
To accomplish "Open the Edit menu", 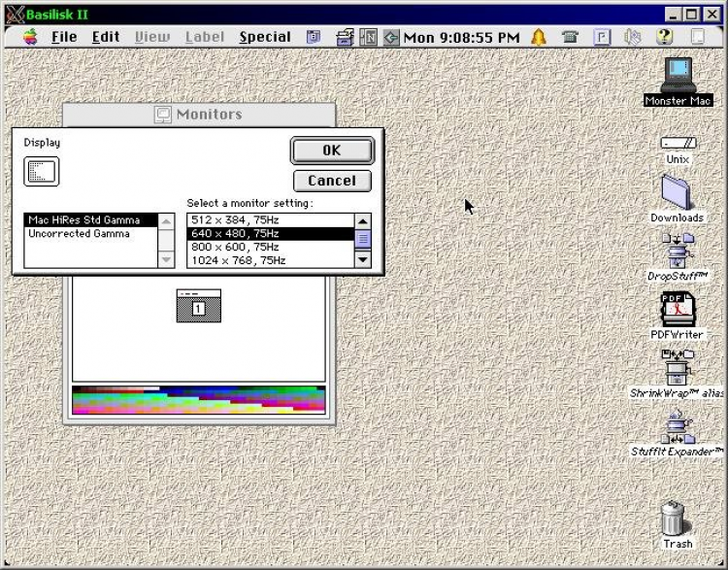I will click(106, 37).
